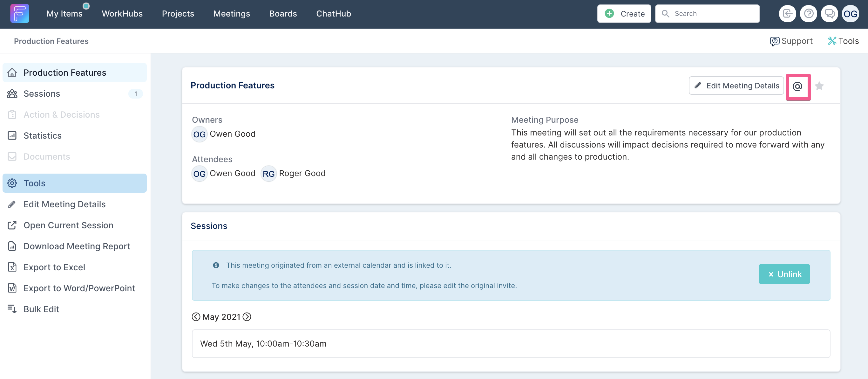Image resolution: width=868 pixels, height=379 pixels.
Task: Click the external-link icon for Open Current Session
Action: (12, 225)
